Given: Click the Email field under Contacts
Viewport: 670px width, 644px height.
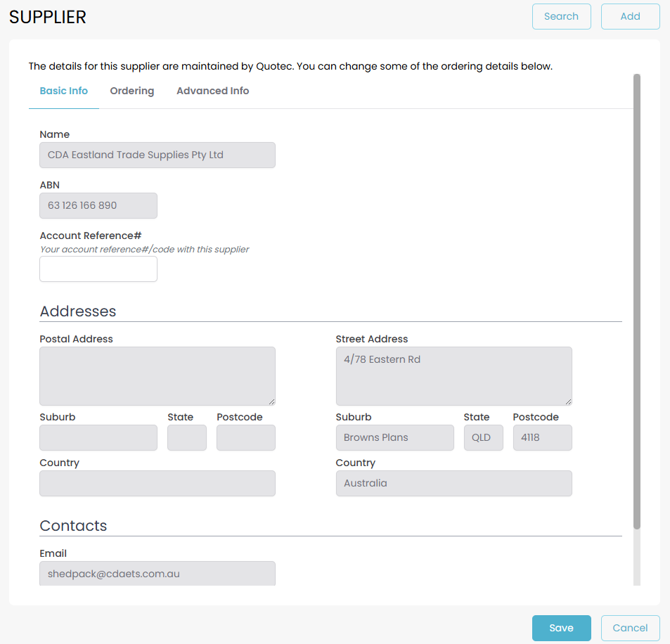Looking at the screenshot, I should pos(157,574).
